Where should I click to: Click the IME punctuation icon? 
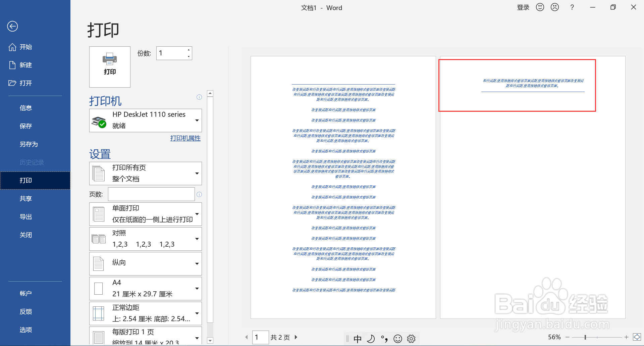[x=384, y=339]
